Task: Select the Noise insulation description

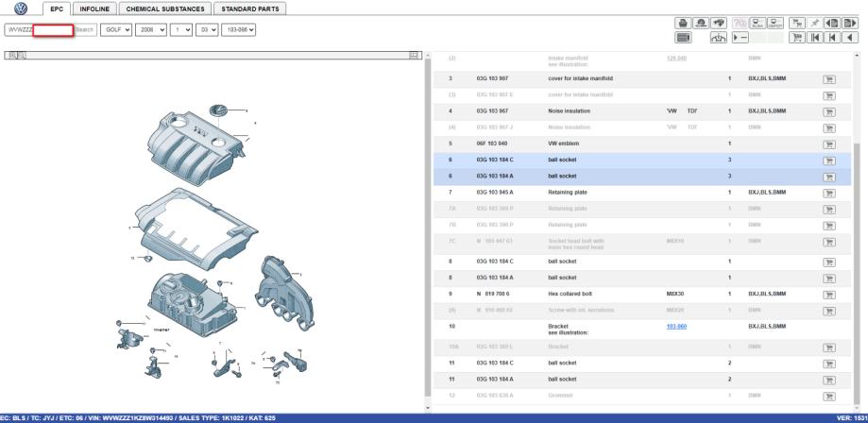Action: pyautogui.click(x=570, y=110)
